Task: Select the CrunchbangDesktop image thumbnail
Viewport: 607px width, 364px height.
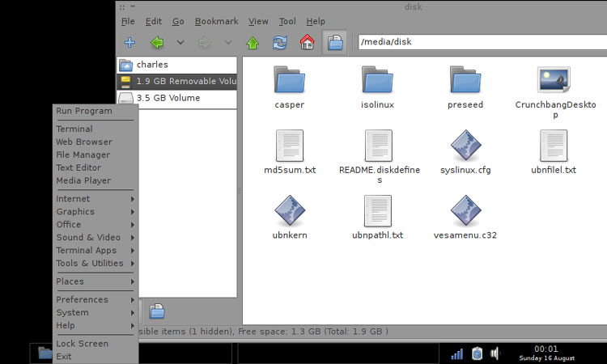Action: click(x=554, y=79)
